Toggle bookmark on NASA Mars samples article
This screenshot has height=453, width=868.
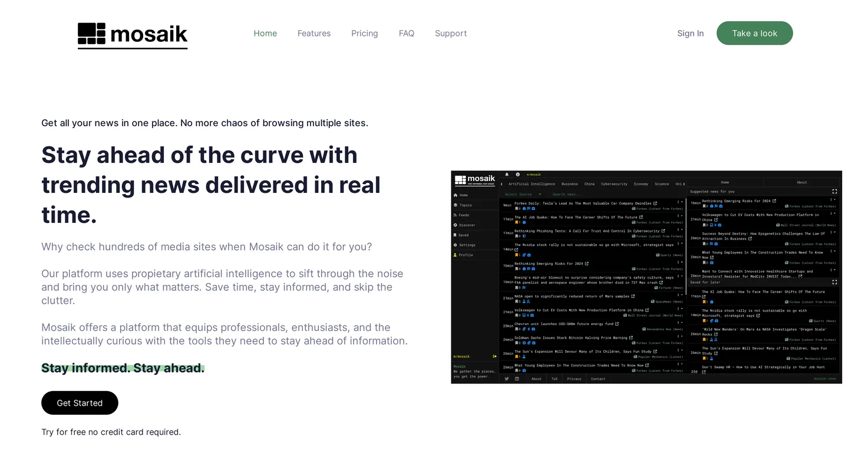[516, 301]
